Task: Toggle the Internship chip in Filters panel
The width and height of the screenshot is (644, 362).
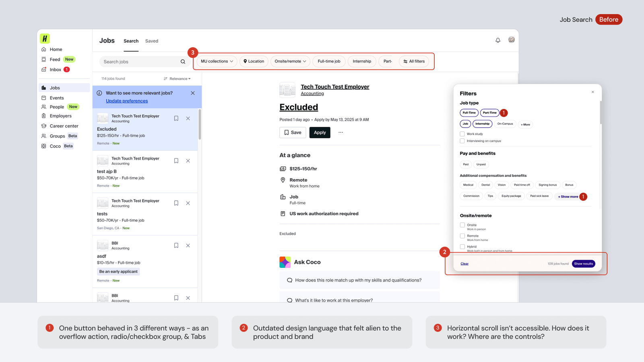Action: point(482,124)
